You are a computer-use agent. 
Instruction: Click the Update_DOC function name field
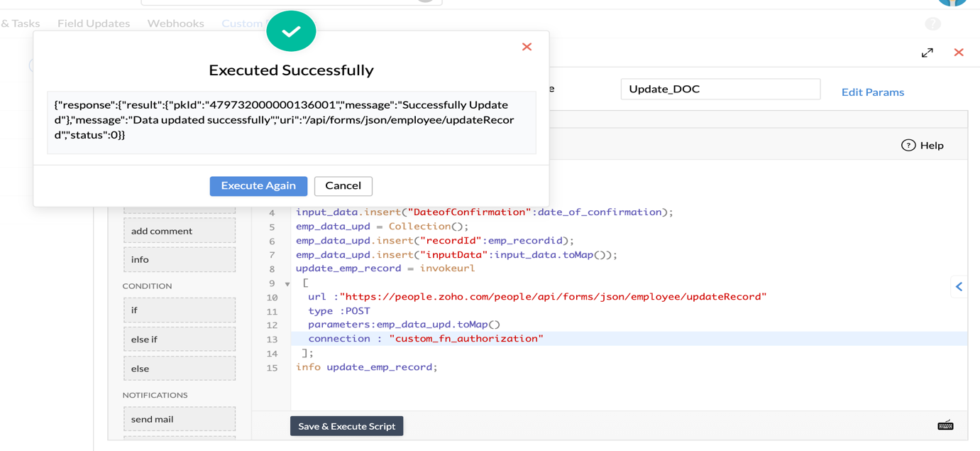[x=720, y=89]
